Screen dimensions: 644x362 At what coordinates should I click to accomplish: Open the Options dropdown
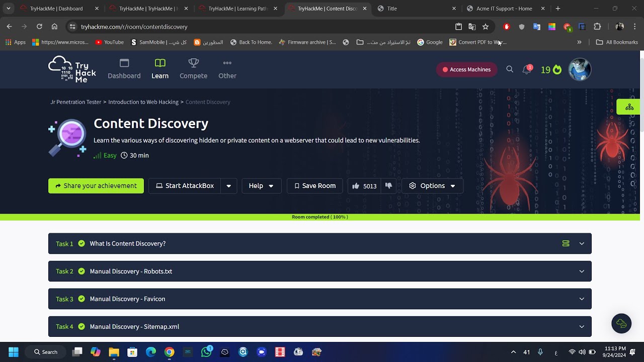coord(432,186)
